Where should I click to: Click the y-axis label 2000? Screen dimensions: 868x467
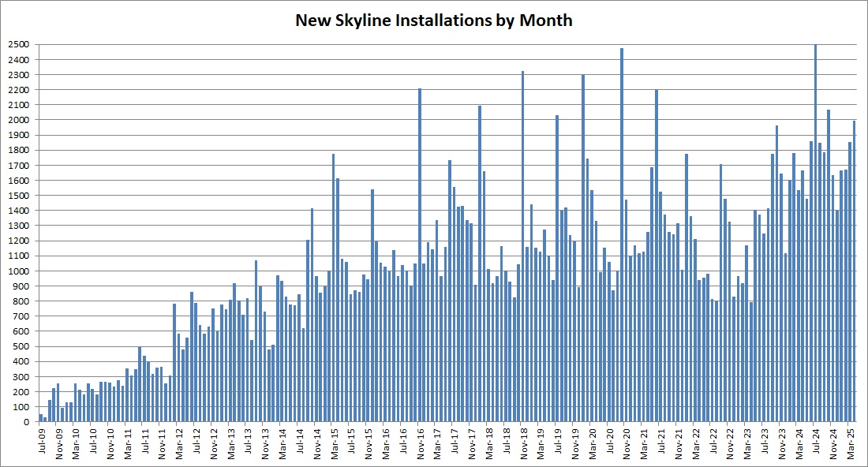point(19,120)
